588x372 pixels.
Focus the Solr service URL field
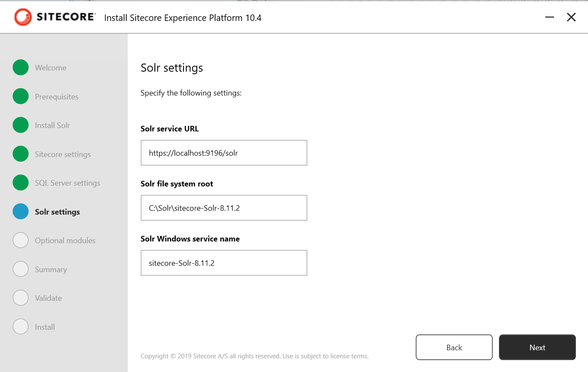[224, 153]
